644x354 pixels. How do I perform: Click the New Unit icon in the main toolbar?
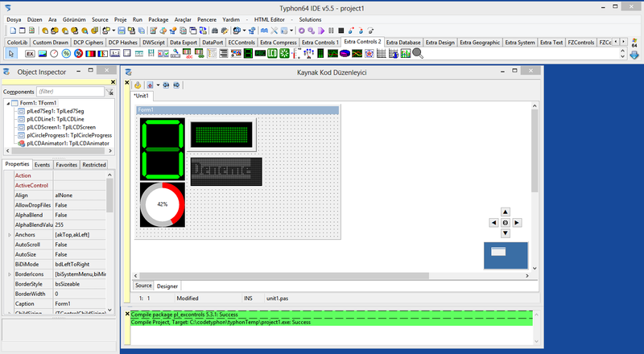[13, 31]
